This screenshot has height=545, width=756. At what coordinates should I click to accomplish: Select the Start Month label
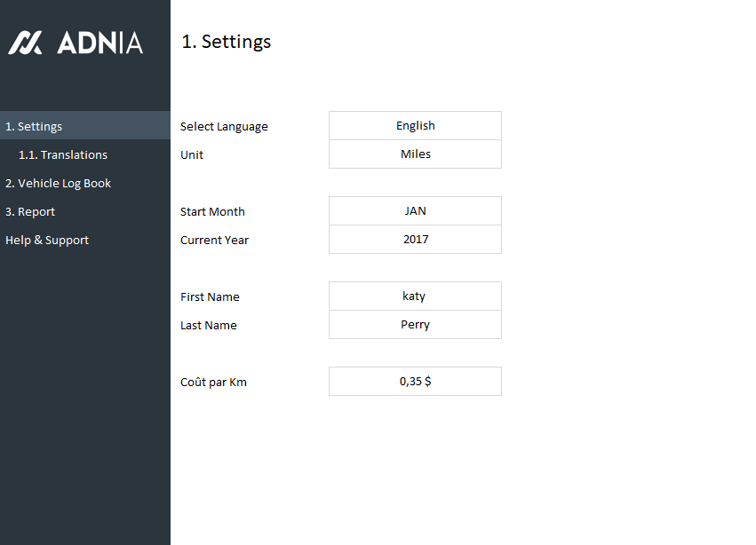click(x=212, y=211)
